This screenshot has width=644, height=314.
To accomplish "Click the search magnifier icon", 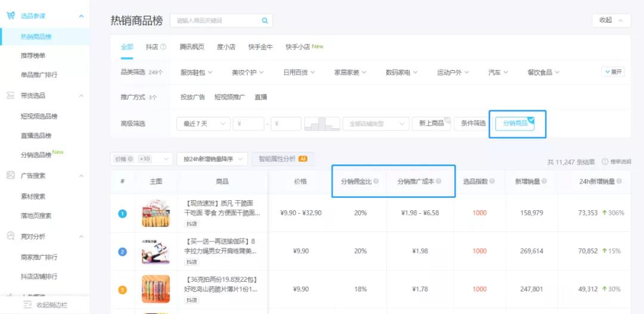I will 265,20.
